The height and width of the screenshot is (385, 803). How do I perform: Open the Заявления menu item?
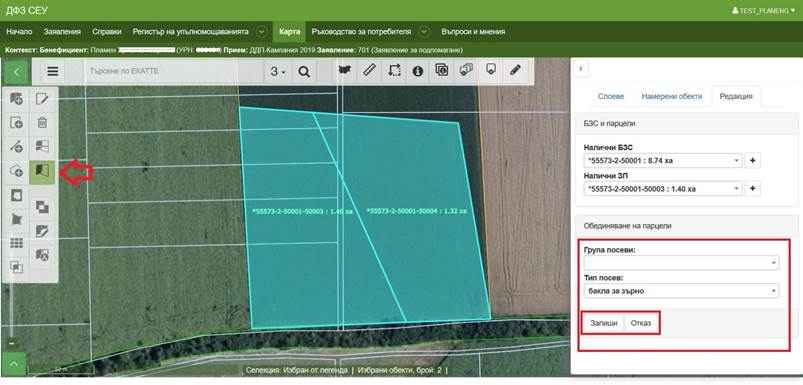click(62, 32)
